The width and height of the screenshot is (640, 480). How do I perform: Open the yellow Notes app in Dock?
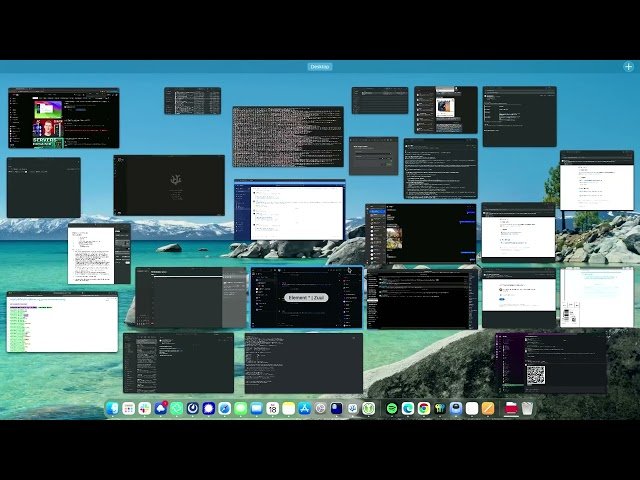[x=289, y=408]
